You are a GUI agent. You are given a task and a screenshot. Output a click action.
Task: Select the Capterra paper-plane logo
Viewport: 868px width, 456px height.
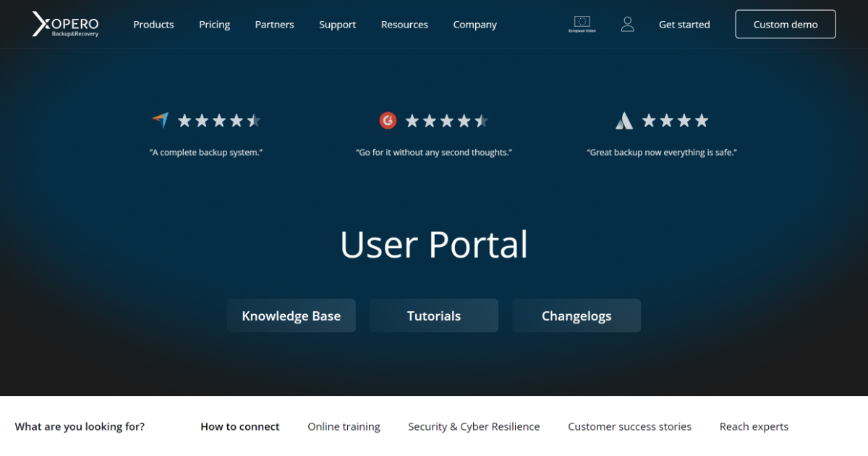click(x=159, y=120)
